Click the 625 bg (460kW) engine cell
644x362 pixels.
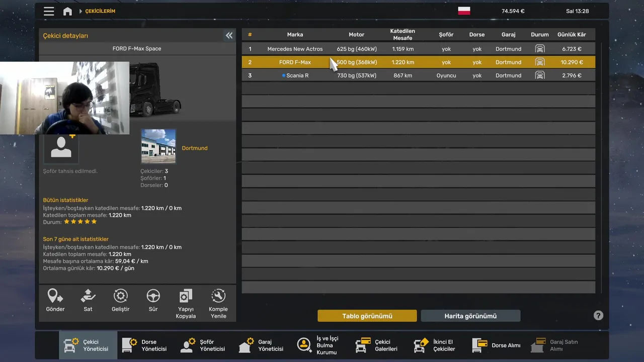point(357,49)
